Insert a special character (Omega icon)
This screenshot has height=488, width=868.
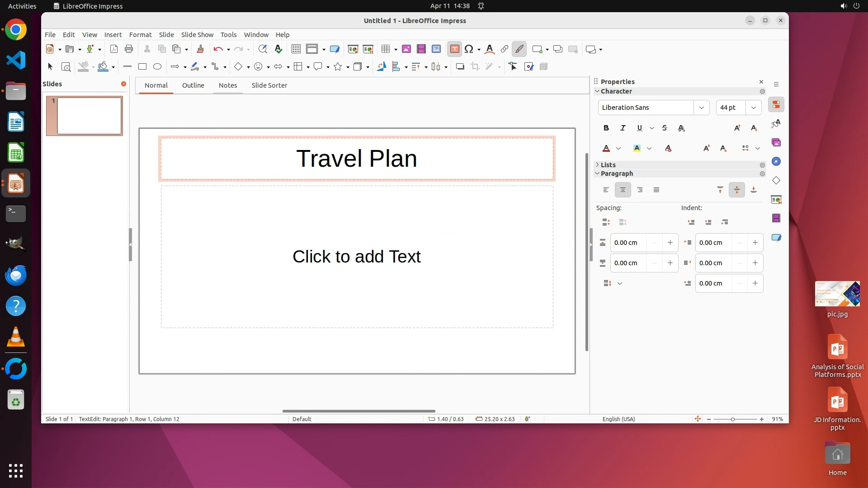coord(469,49)
